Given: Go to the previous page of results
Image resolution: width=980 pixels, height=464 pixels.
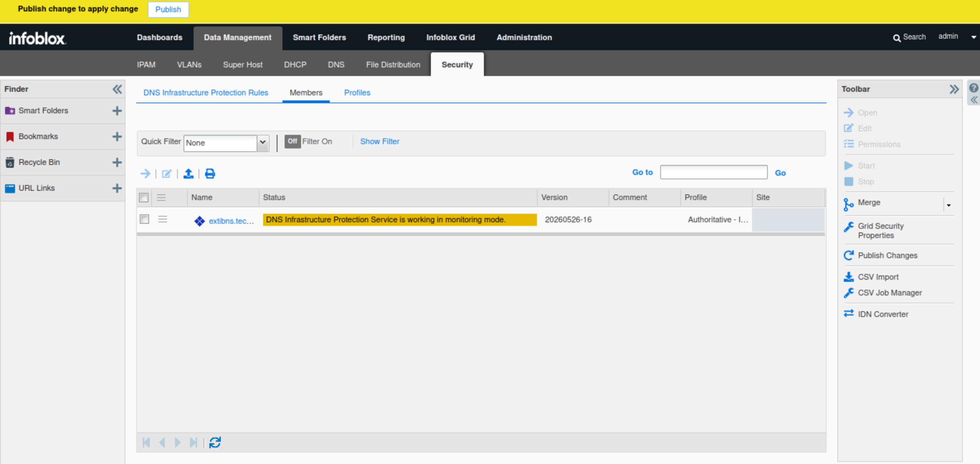Looking at the screenshot, I should [162, 442].
